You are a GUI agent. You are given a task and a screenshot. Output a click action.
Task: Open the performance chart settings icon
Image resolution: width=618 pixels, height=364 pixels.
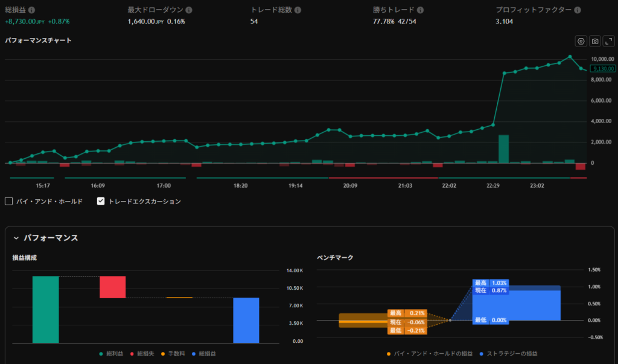tap(581, 41)
